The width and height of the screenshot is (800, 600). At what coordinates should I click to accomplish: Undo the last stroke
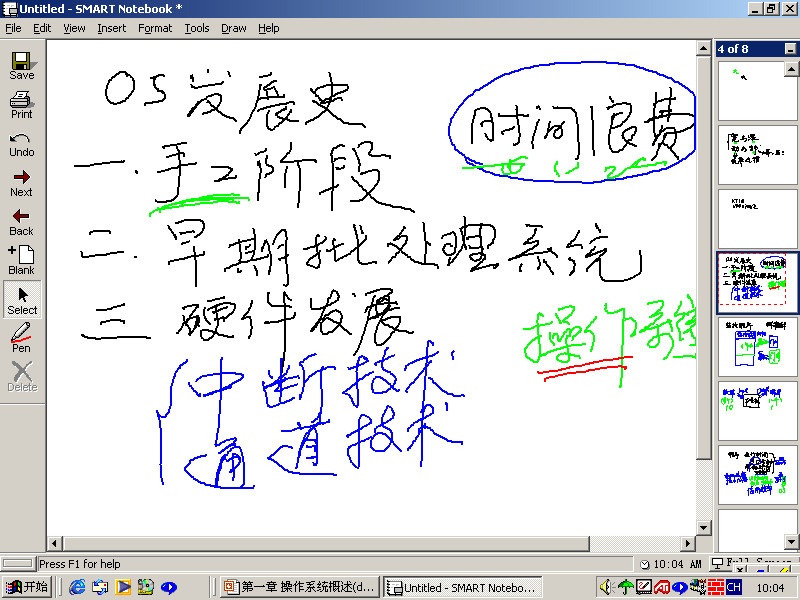click(x=21, y=144)
